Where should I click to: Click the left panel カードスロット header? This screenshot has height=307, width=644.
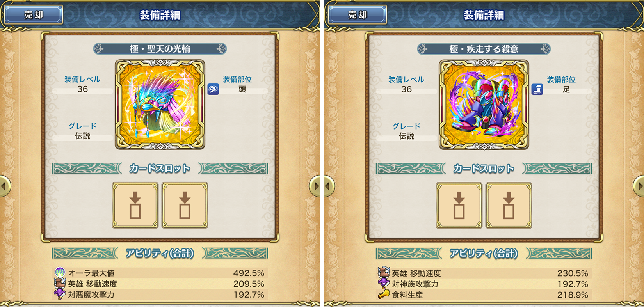(160, 169)
